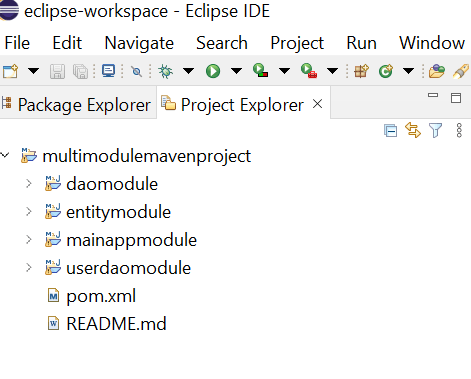Click the Debug bug icon

(x=166, y=71)
